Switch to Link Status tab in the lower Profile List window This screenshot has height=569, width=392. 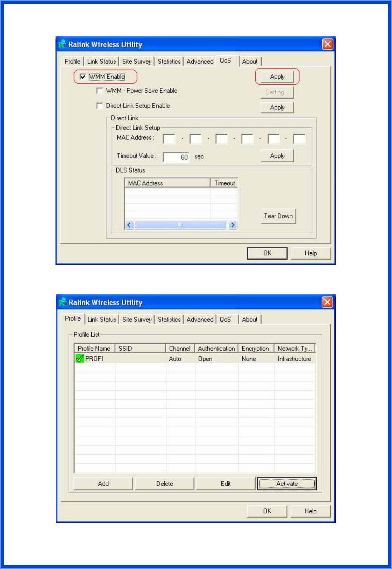click(102, 319)
